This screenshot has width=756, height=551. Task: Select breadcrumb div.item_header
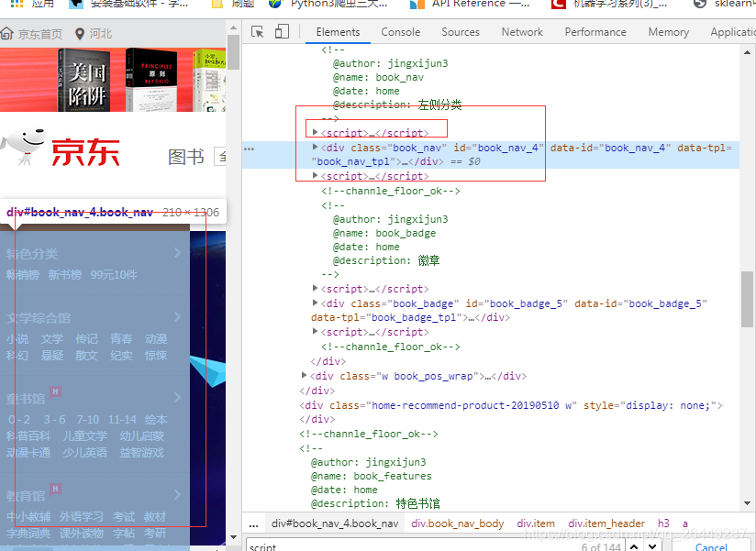coord(606,523)
